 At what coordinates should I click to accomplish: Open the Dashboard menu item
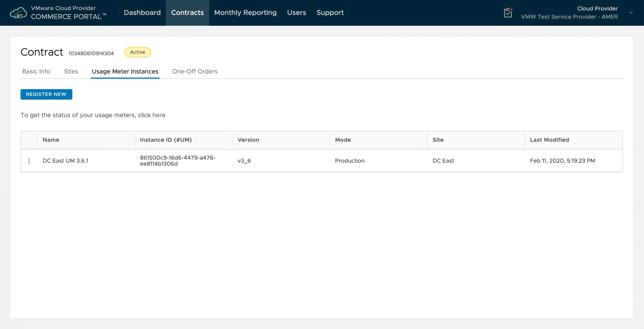tap(142, 13)
